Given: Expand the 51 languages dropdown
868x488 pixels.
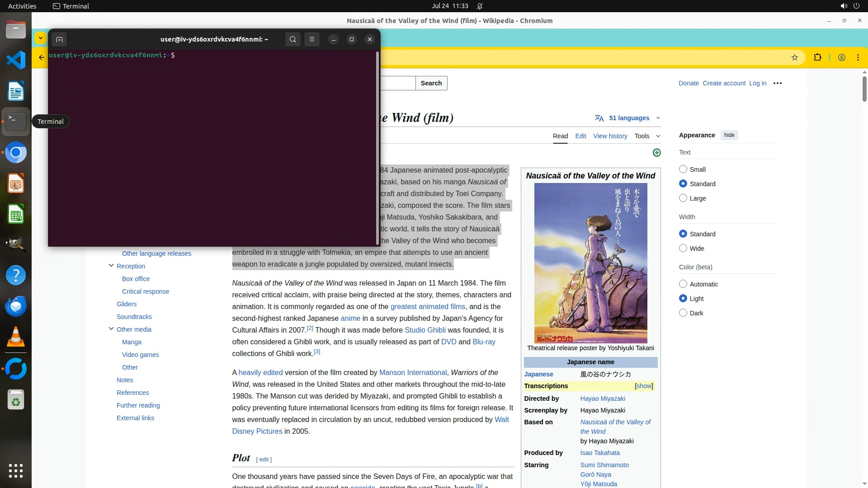Looking at the screenshot, I should tap(629, 118).
